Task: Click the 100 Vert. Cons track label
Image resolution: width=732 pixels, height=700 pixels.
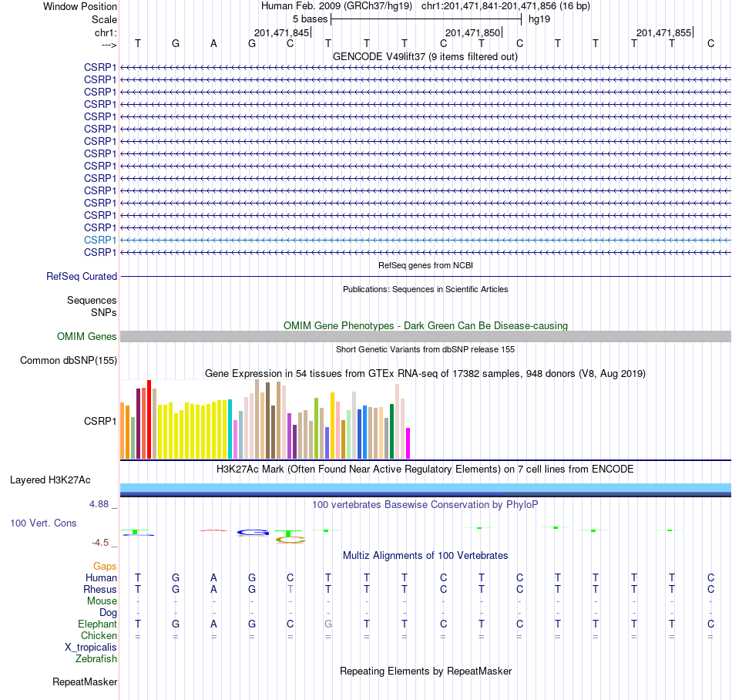Action: click(43, 523)
